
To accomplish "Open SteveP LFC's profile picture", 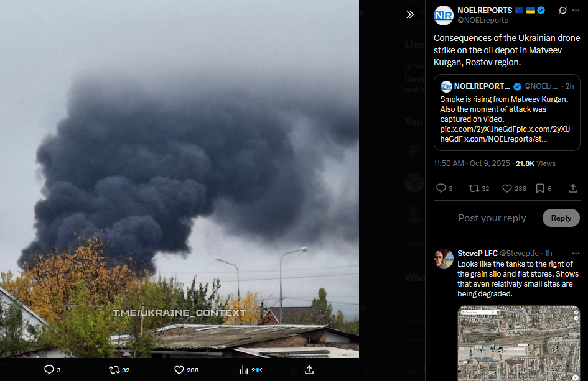I will [x=444, y=259].
